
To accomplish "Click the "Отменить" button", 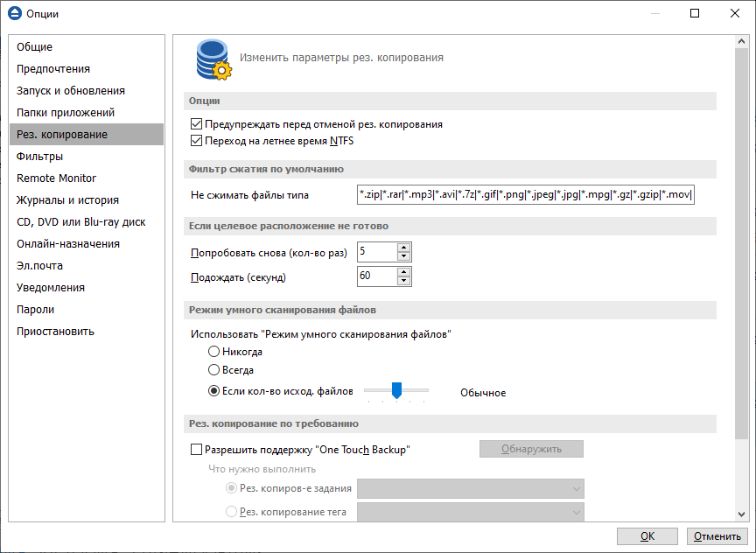I will point(717,536).
